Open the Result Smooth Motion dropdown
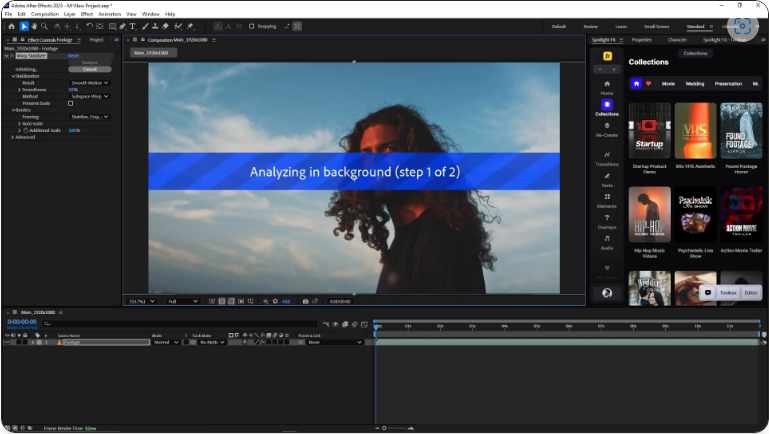Image resolution: width=769 pixels, height=434 pixels. click(x=90, y=83)
